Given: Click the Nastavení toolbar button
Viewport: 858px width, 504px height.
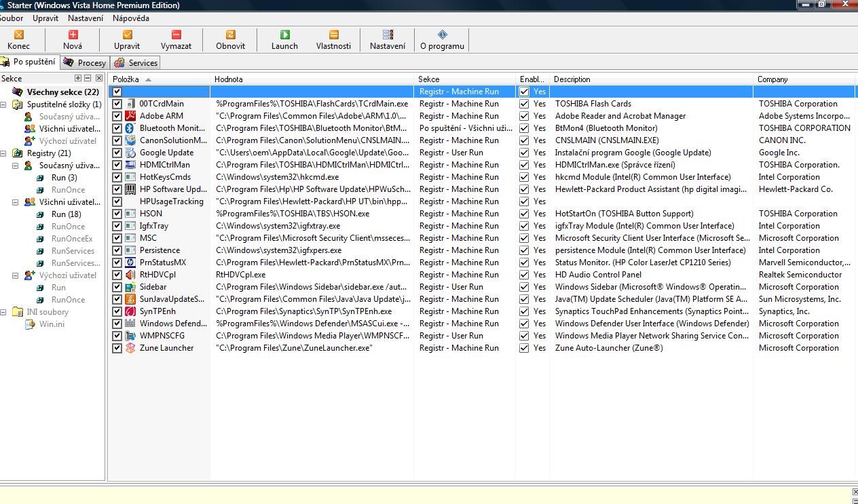Looking at the screenshot, I should coord(388,39).
